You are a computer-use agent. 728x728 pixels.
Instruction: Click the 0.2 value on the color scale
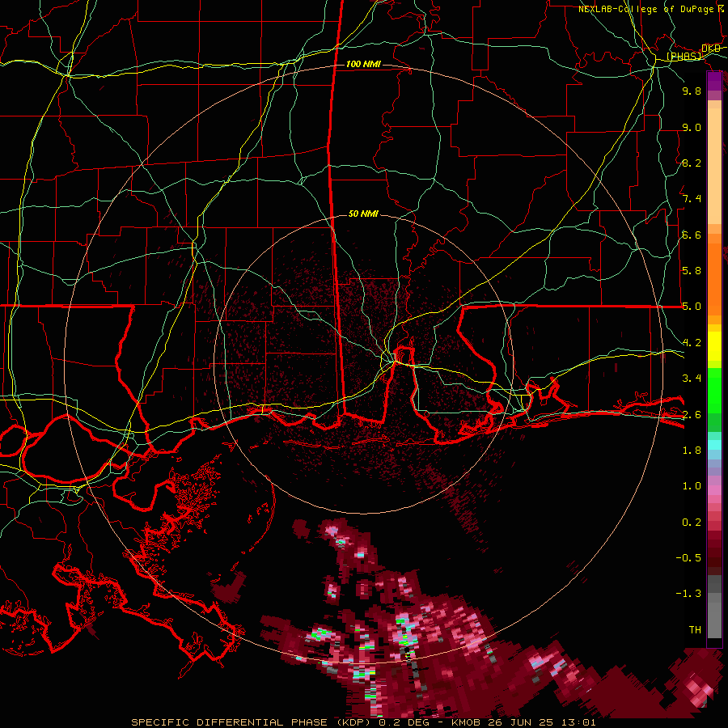pos(692,523)
